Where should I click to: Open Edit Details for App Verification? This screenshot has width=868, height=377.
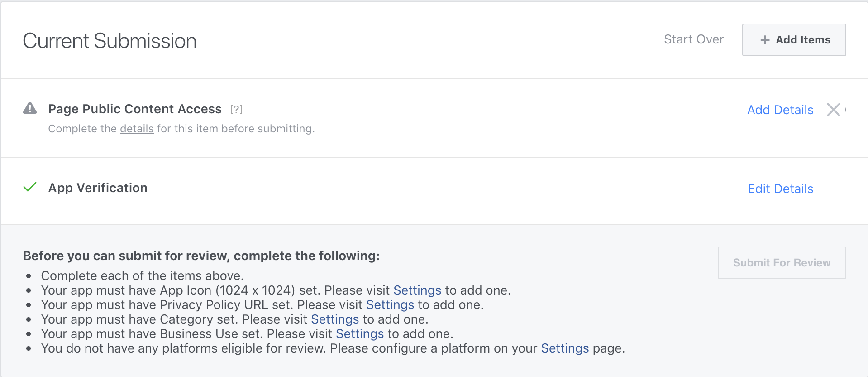point(780,188)
